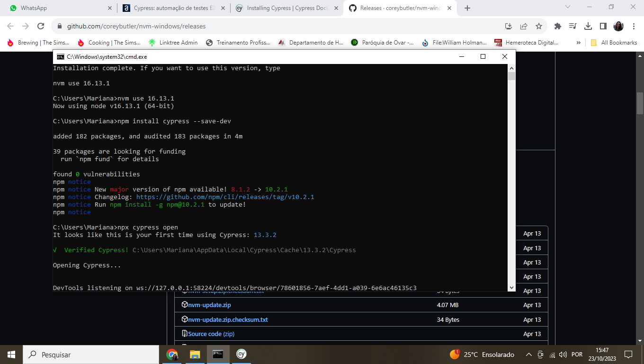Toggle the Chrome side panel
This screenshot has height=364, width=644.
tap(603, 26)
